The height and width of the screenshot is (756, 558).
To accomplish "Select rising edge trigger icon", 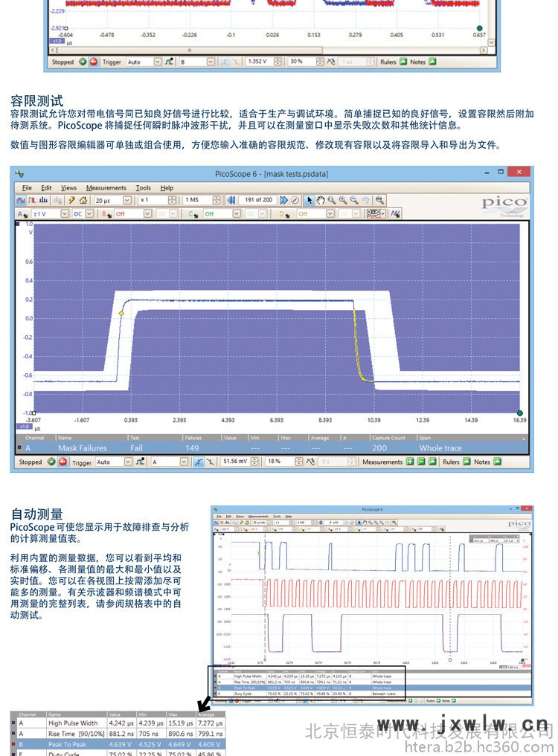I will [x=199, y=462].
